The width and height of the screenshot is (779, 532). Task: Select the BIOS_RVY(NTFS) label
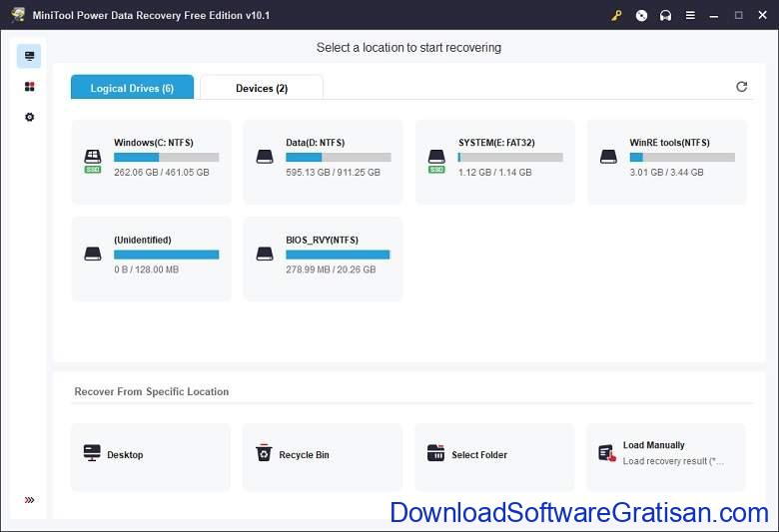[322, 240]
